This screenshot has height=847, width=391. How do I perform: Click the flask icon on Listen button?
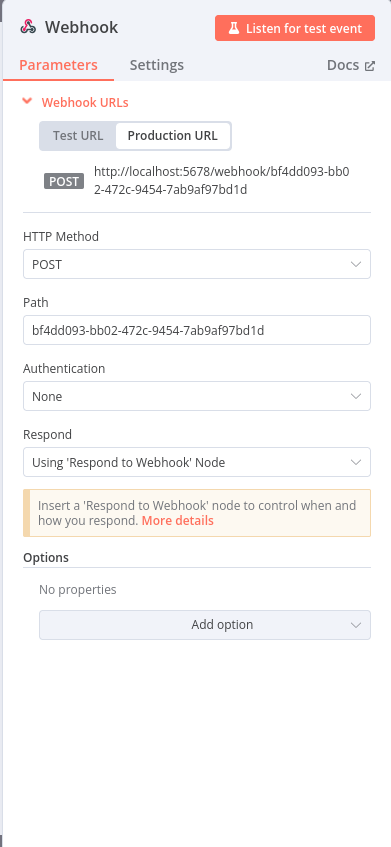click(x=233, y=28)
